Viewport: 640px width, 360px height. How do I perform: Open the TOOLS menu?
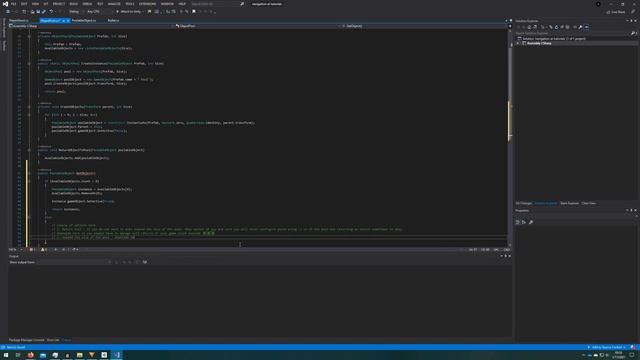click(130, 4)
